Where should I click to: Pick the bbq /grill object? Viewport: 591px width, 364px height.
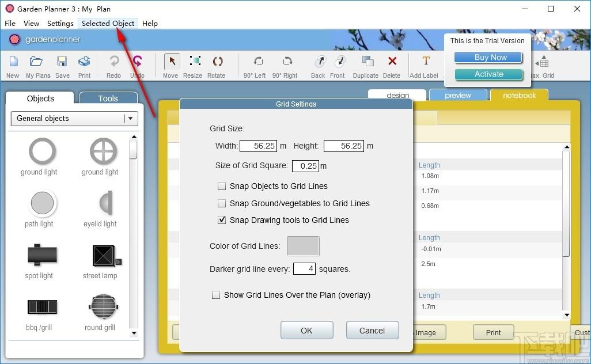(x=42, y=307)
